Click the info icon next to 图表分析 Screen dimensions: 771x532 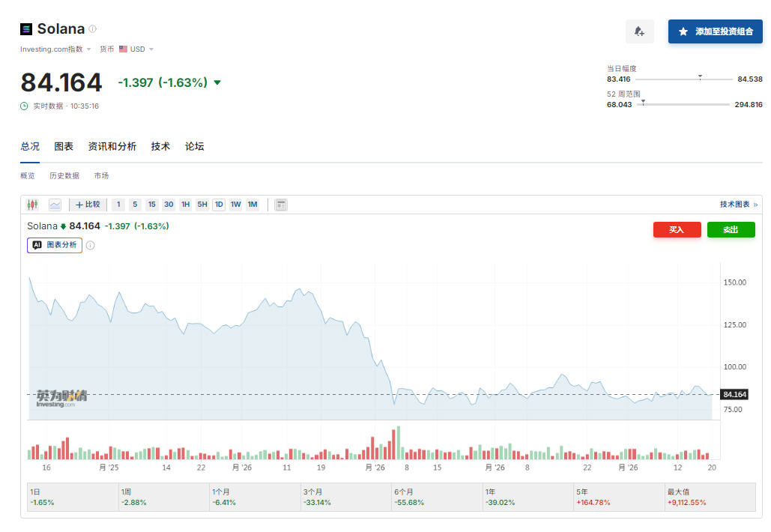[x=91, y=245]
